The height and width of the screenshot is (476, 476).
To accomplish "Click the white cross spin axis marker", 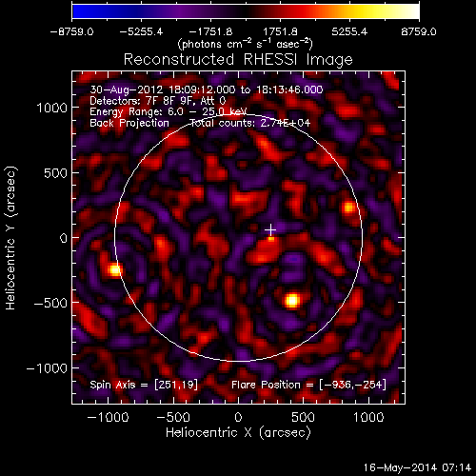I will pyautogui.click(x=270, y=229).
